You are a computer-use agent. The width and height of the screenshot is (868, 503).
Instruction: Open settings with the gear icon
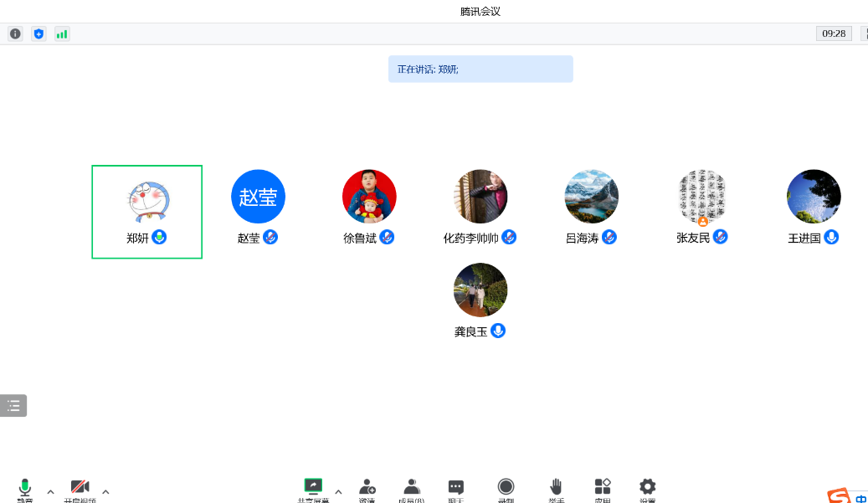click(647, 487)
